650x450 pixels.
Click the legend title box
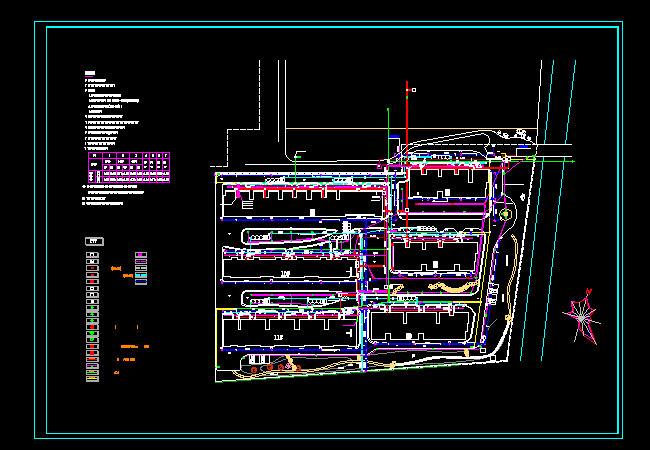click(x=94, y=240)
